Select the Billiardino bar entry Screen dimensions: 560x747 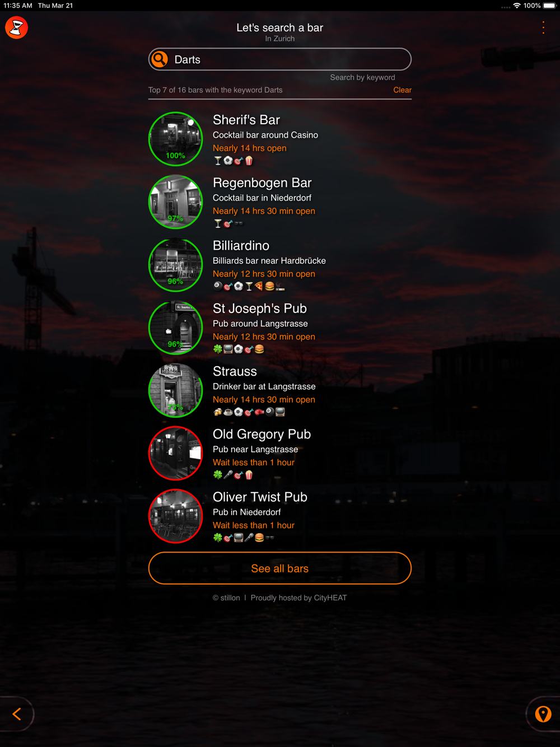(x=280, y=265)
